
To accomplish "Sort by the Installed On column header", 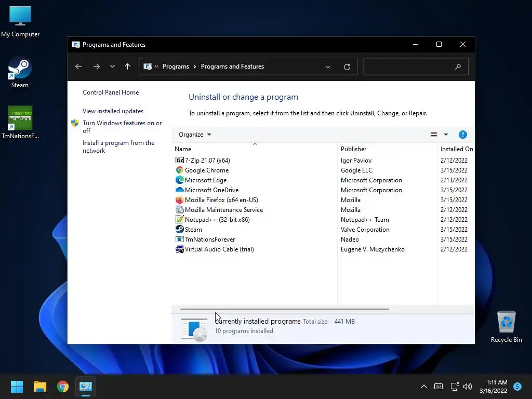I will 456,149.
